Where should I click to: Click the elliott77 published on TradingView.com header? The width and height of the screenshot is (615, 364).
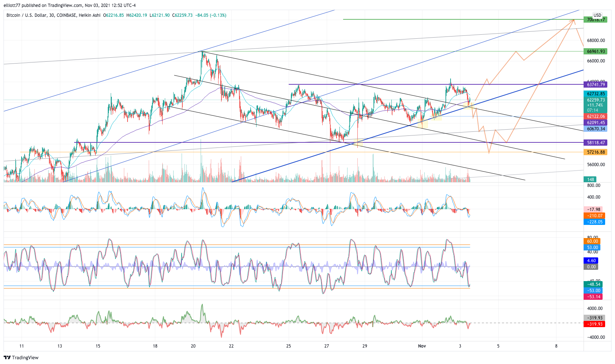[x=69, y=5]
